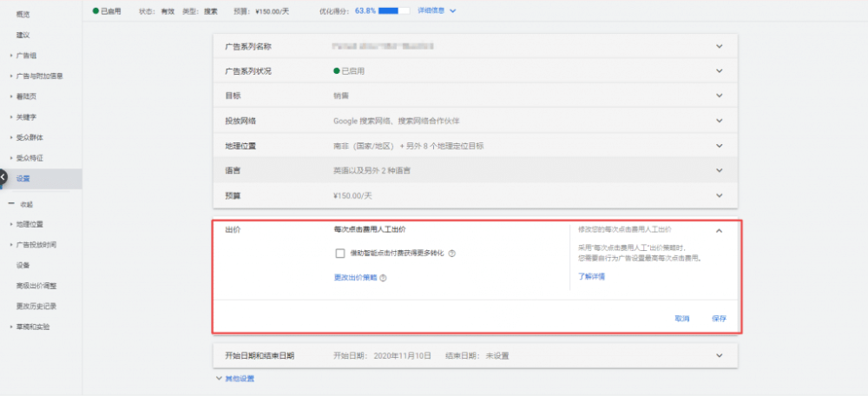Screen dimensions: 868x396
Task: Click the sidebar collapse arrow at left edge
Action: (x=3, y=178)
